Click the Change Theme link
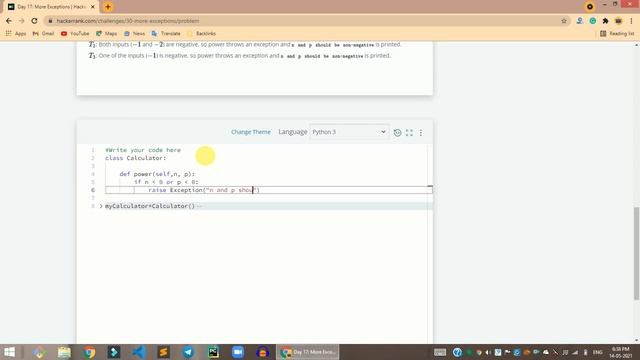The height and width of the screenshot is (360, 640). [251, 132]
